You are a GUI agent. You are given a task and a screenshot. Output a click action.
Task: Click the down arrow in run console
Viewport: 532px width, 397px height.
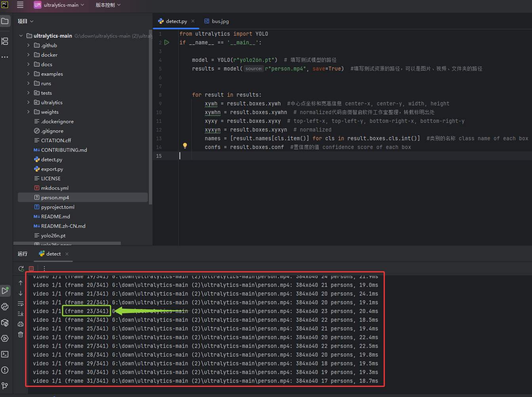tap(21, 293)
